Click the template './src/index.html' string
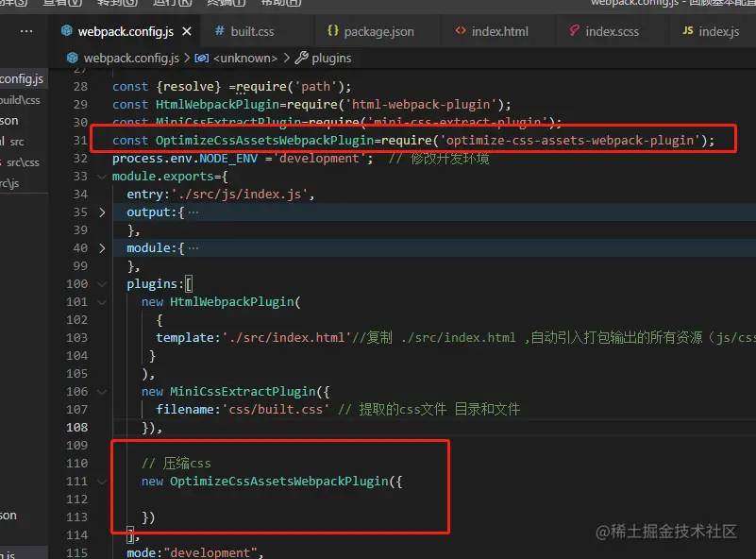 click(286, 338)
